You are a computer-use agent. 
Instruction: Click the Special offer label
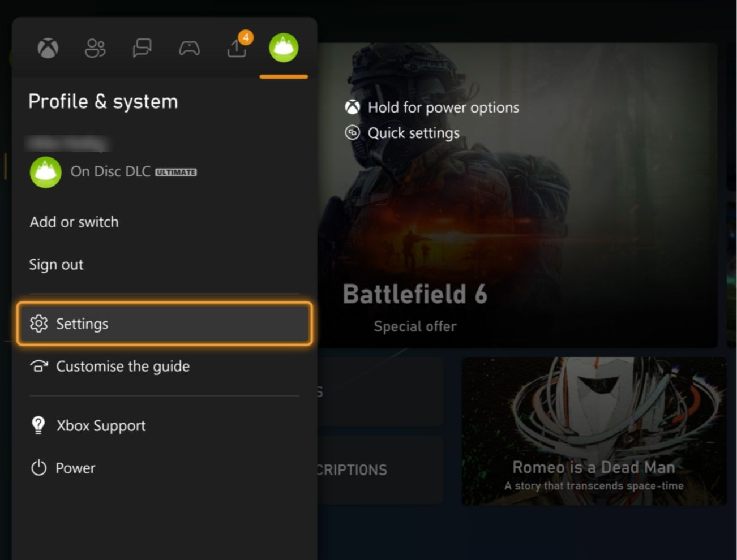[x=415, y=326]
